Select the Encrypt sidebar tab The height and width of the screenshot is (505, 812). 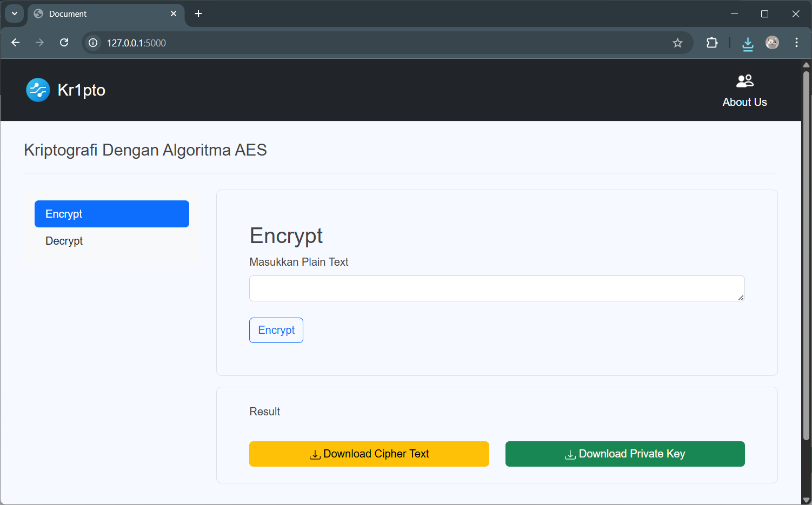pos(112,214)
